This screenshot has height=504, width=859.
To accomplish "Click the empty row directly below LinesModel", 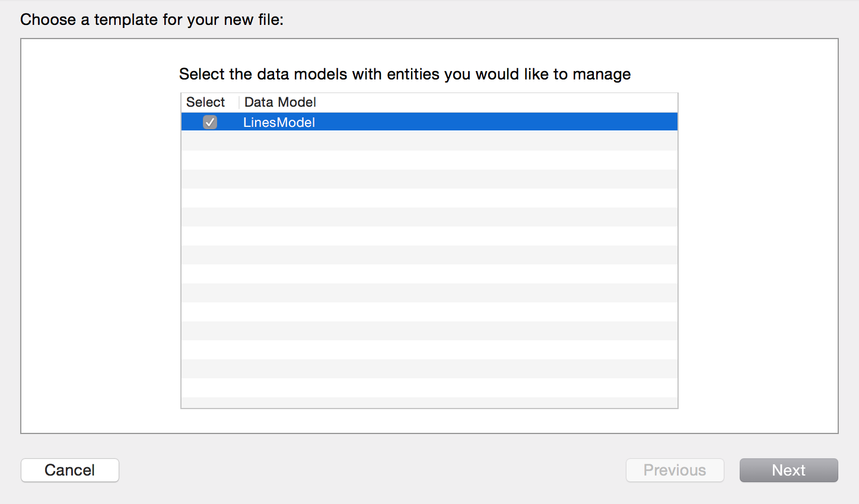I will click(x=430, y=141).
